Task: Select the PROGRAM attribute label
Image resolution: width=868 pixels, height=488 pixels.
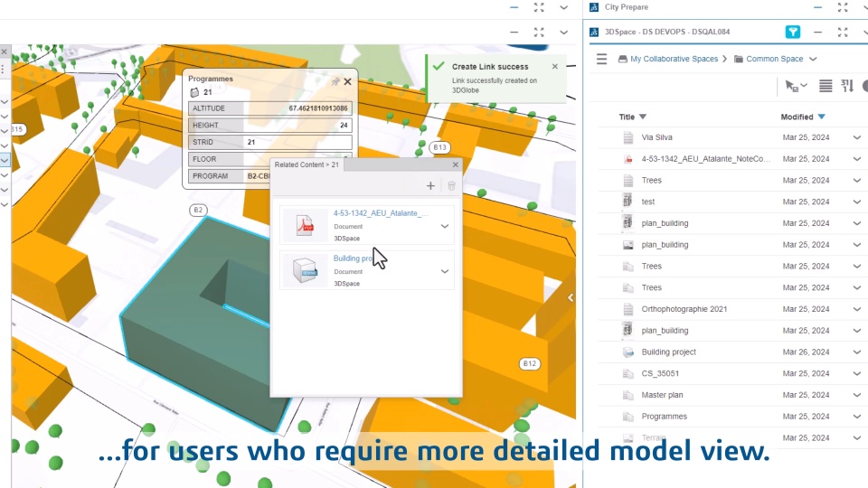Action: coord(211,176)
